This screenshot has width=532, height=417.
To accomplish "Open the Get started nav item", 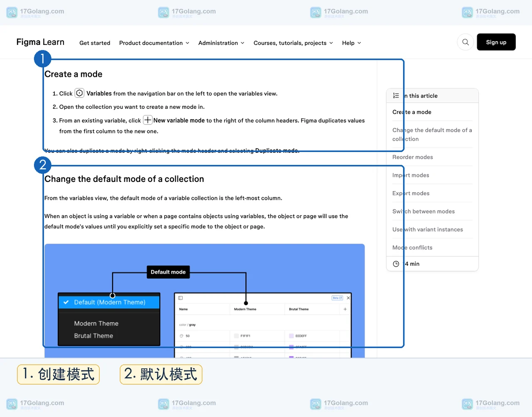I will pos(95,43).
